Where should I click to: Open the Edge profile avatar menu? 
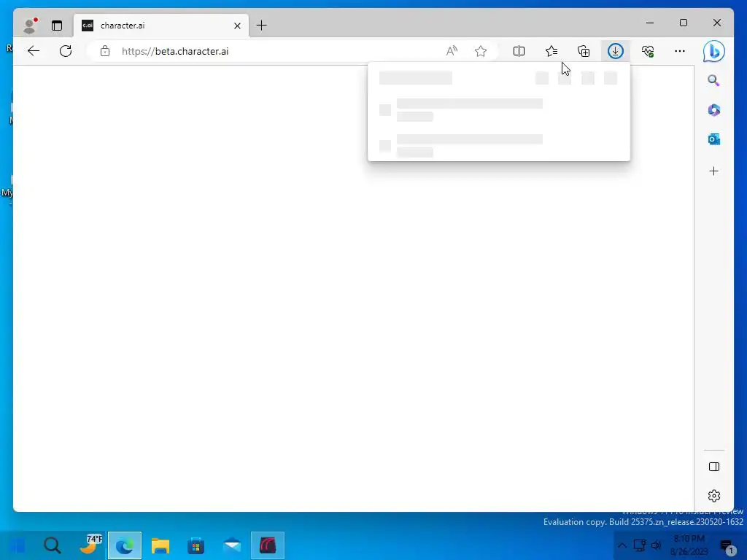pos(31,26)
